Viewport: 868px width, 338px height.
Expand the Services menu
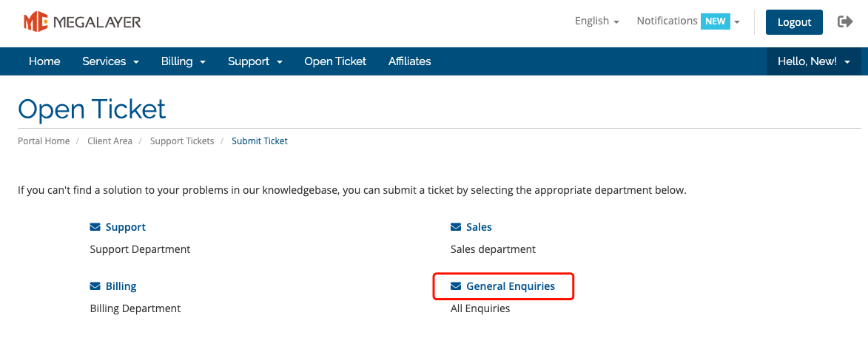point(110,61)
